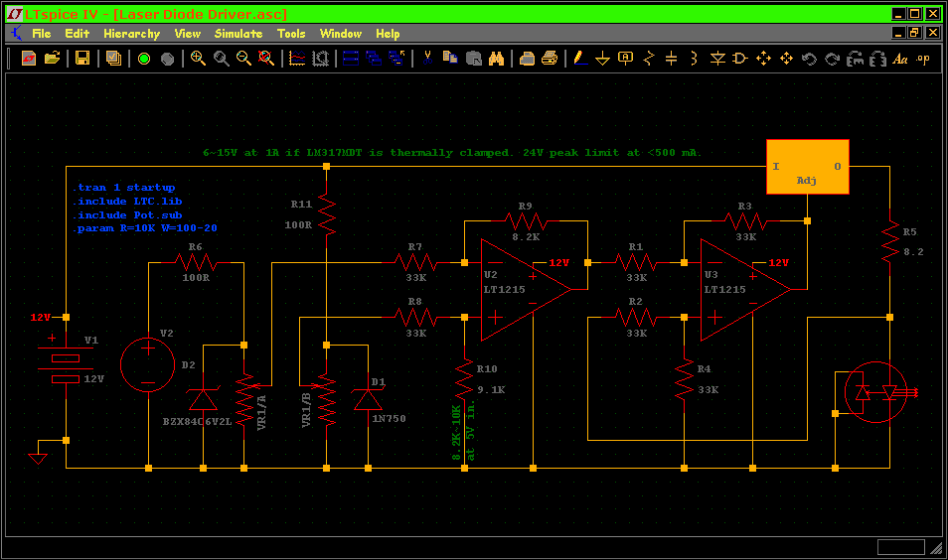
Task: Cut selection with the scissors tool
Action: click(x=427, y=58)
